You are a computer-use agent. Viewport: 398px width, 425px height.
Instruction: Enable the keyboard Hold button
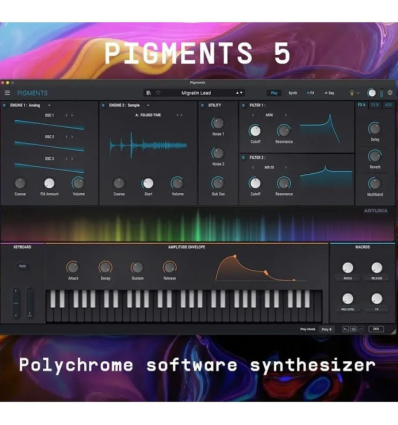point(22,266)
